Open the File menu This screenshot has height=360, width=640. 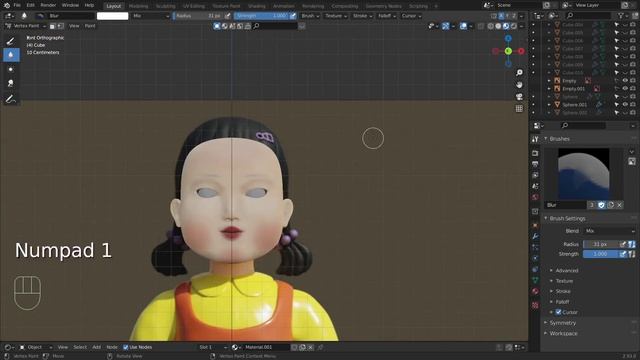(17, 6)
